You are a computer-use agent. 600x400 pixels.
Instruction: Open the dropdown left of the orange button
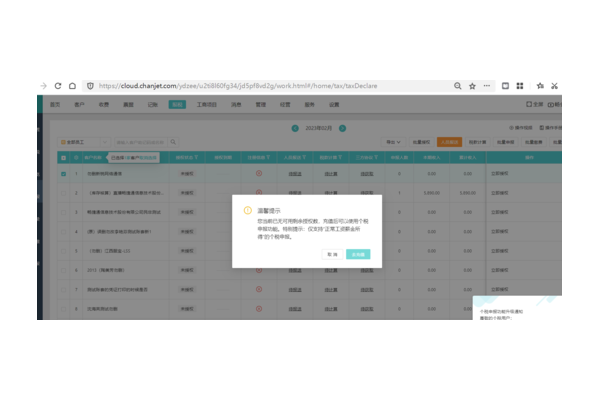click(395, 142)
